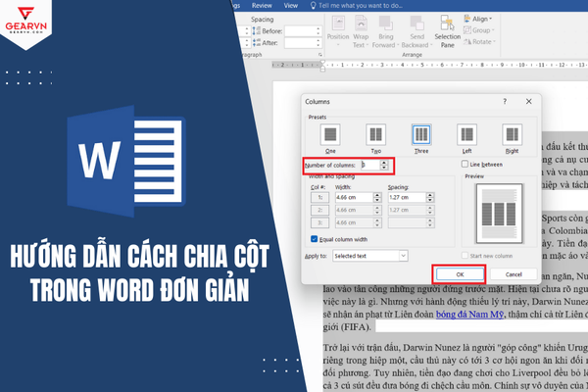Click Tell me what you want to do
588x392 pixels.
pos(361,6)
